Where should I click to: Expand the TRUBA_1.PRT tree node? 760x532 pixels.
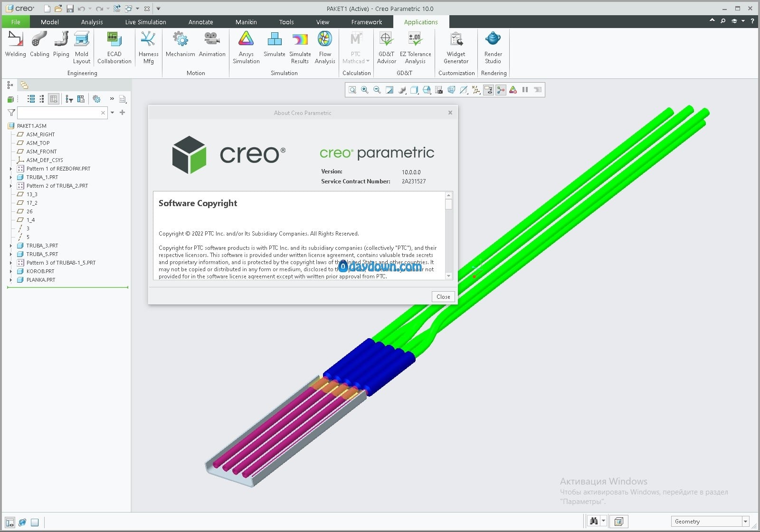pos(11,177)
